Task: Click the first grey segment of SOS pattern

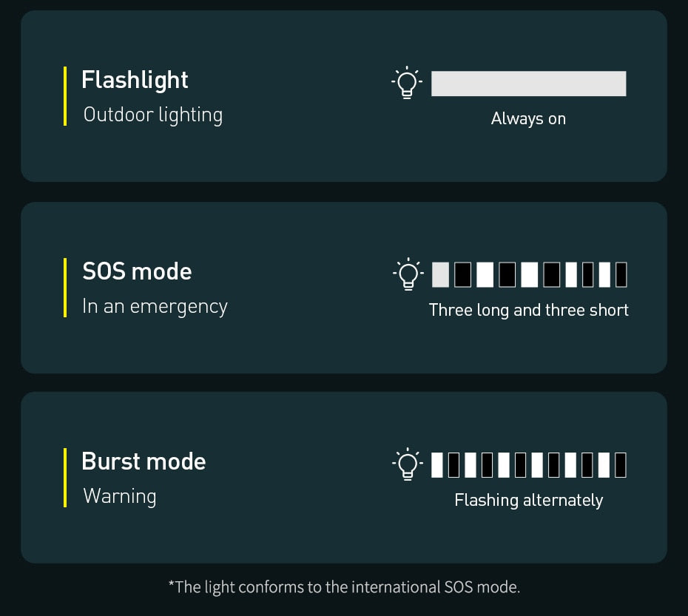Action: (x=440, y=274)
